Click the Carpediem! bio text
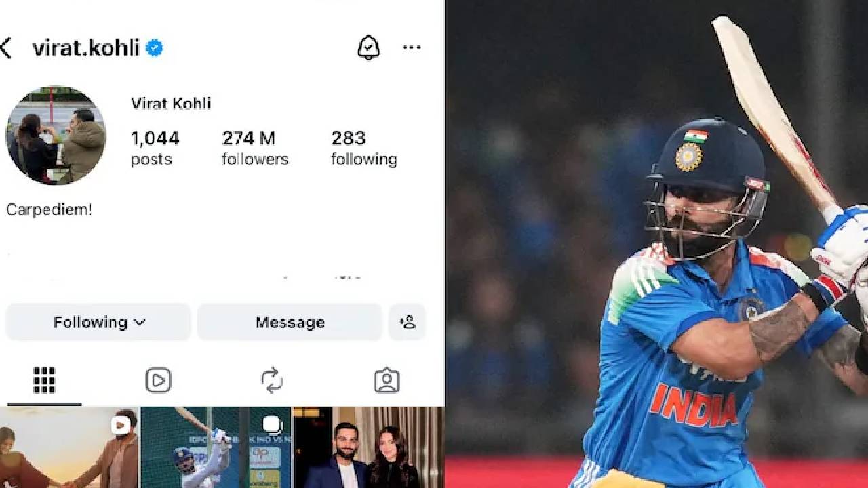 point(49,210)
